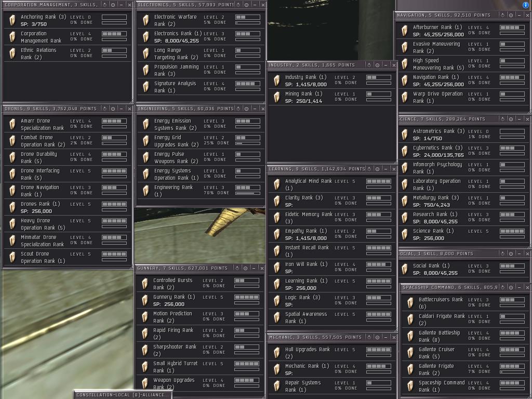Click the circle icon in Science window header
532x399 pixels.
tap(511, 119)
